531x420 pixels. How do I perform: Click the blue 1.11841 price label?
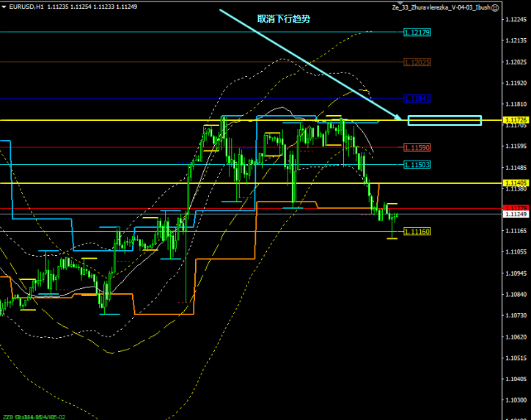pos(417,98)
